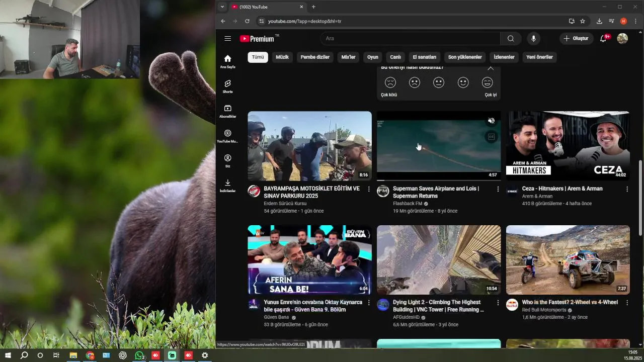Image resolution: width=644 pixels, height=362 pixels.
Task: Open the Windows Start menu
Action: (8, 355)
